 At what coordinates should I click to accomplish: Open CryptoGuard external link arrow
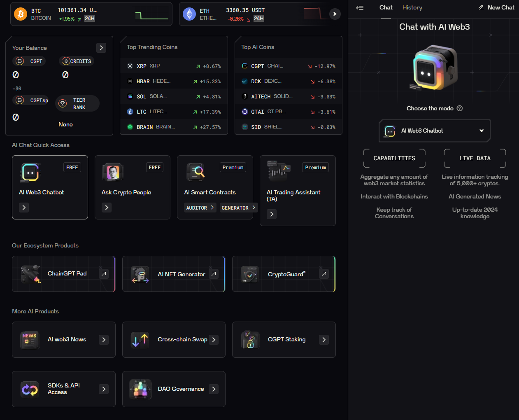pyautogui.click(x=324, y=273)
